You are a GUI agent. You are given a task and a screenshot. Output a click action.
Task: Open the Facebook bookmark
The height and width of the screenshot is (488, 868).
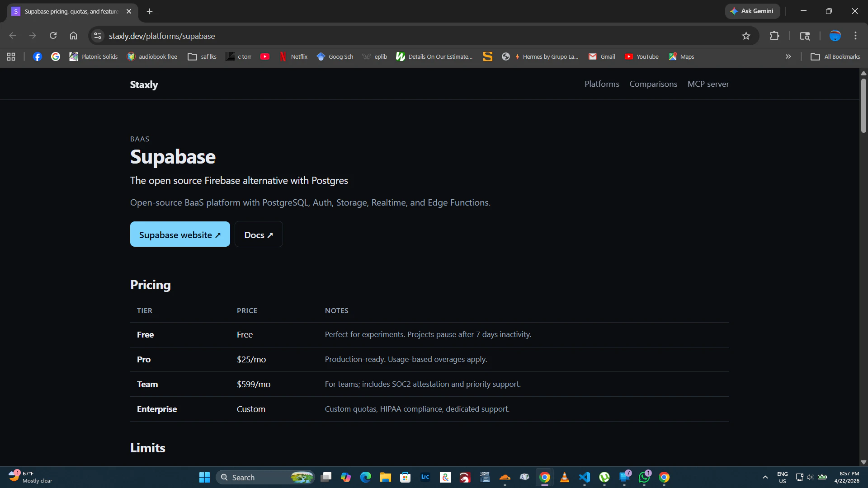[x=38, y=56]
